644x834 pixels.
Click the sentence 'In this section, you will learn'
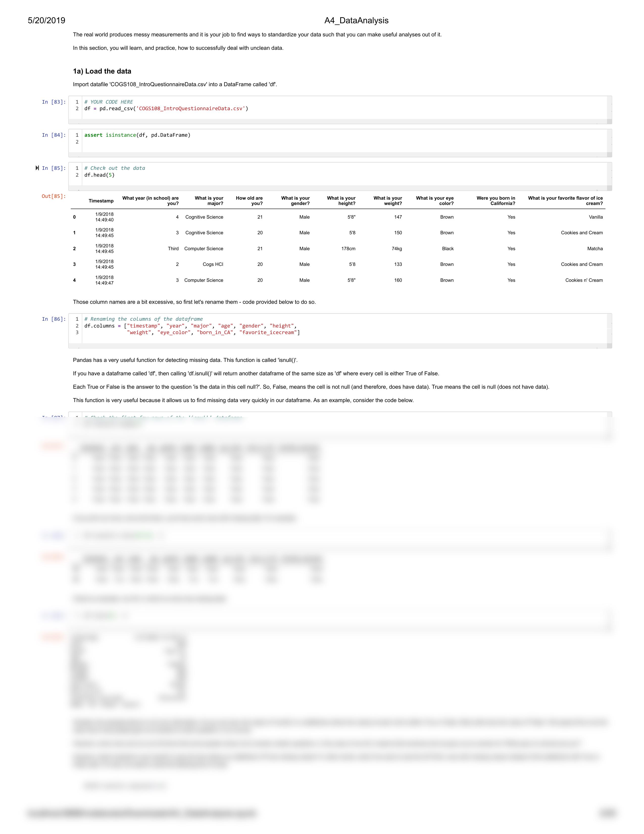[178, 48]
